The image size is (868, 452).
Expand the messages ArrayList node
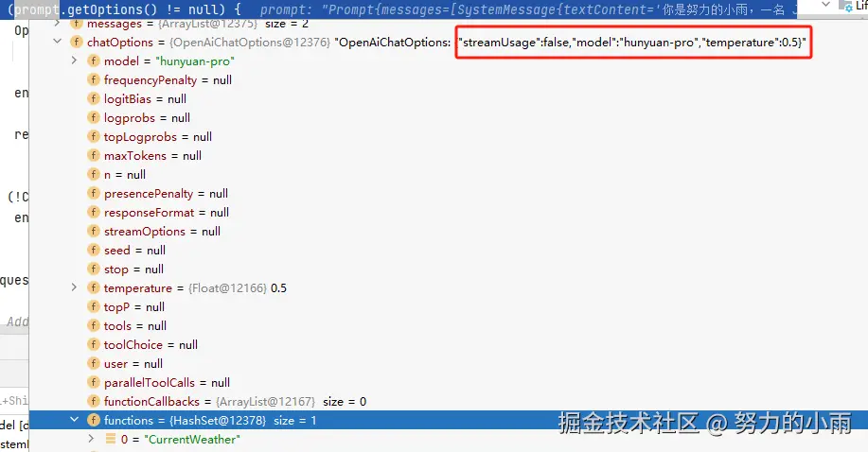click(x=57, y=24)
